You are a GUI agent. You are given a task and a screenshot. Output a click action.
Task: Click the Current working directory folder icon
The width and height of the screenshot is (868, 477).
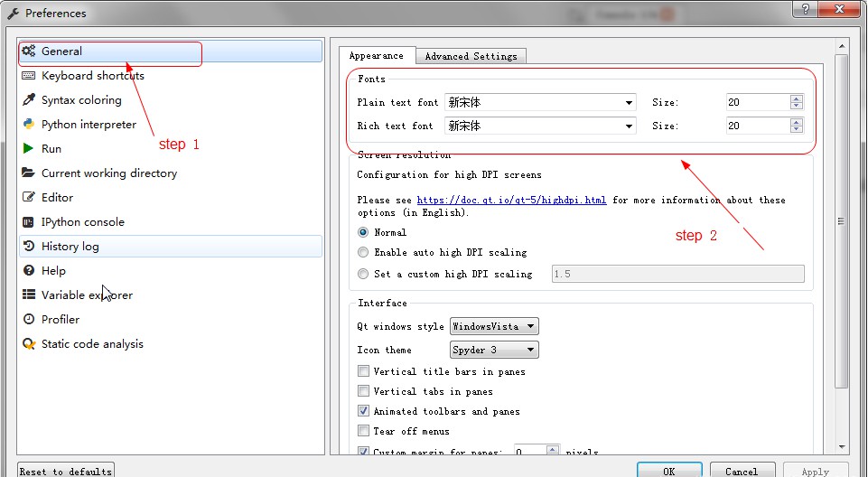29,173
